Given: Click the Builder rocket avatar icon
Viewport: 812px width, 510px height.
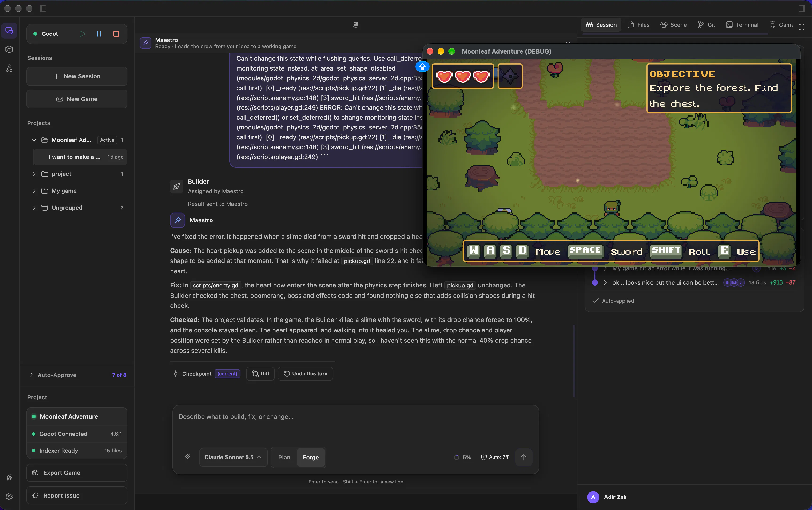Looking at the screenshot, I should tap(176, 186).
